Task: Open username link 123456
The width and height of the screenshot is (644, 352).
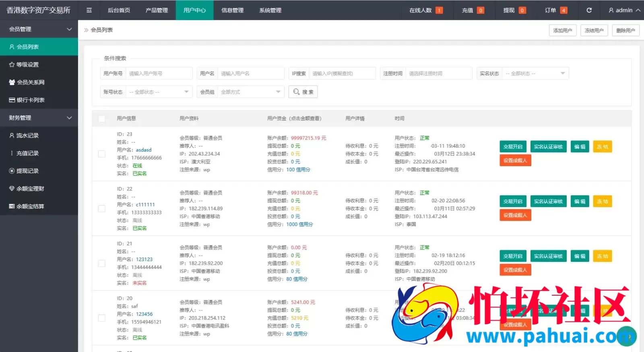Action: (x=144, y=314)
